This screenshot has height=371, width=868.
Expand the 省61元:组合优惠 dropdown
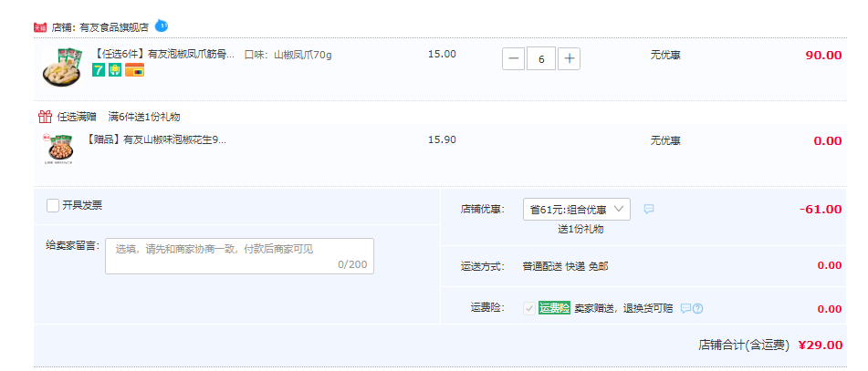click(576, 209)
